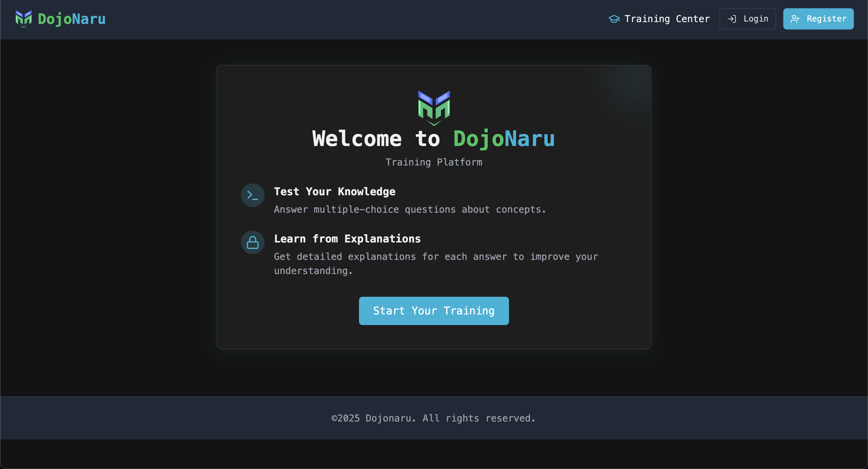Image resolution: width=868 pixels, height=469 pixels.
Task: Click the sign-in arrow icon in Login
Action: [x=732, y=19]
